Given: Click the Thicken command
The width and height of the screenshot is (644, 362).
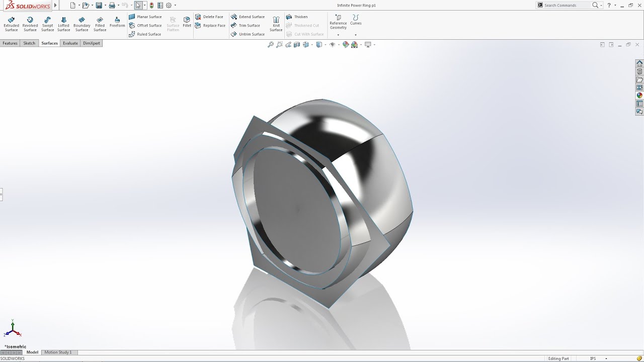Looking at the screenshot, I should 297,17.
